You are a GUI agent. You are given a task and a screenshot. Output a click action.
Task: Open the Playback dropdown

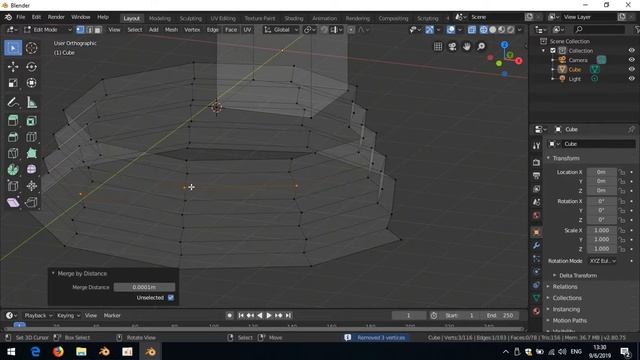[38, 316]
